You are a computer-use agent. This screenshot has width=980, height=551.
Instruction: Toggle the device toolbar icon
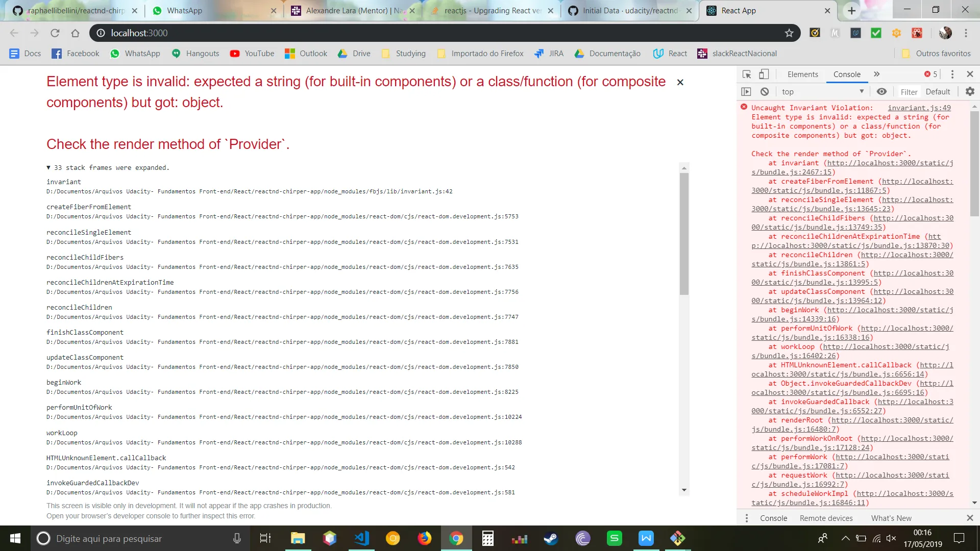(x=764, y=74)
